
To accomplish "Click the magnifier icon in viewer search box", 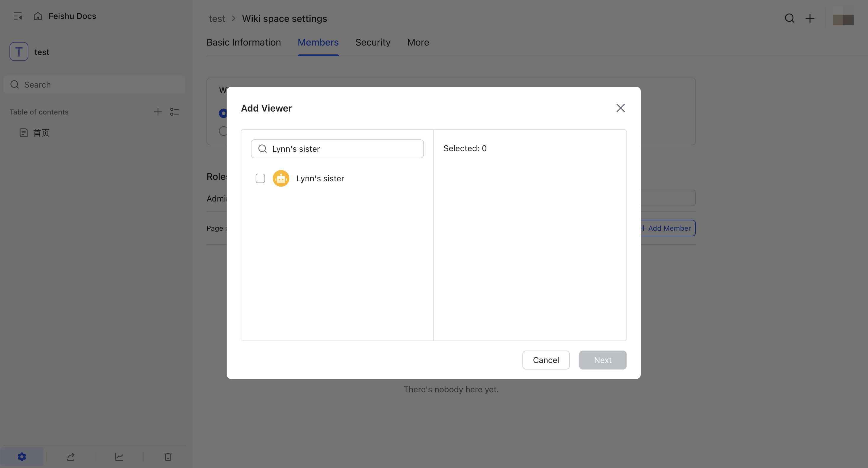I will 262,149.
